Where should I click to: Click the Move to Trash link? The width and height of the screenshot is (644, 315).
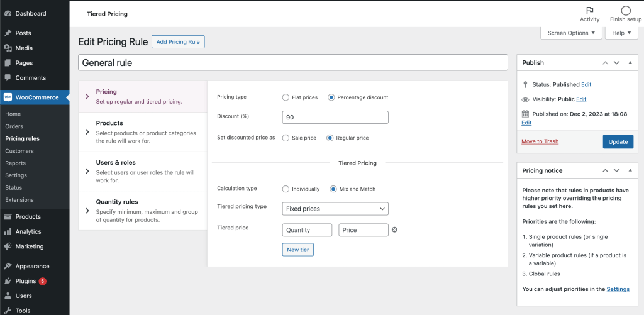[540, 141]
